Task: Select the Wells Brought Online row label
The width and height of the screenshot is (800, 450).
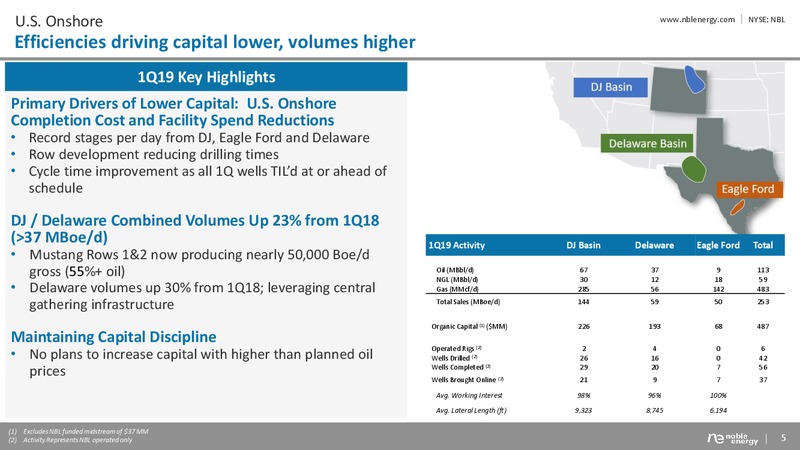Action: 467,380
